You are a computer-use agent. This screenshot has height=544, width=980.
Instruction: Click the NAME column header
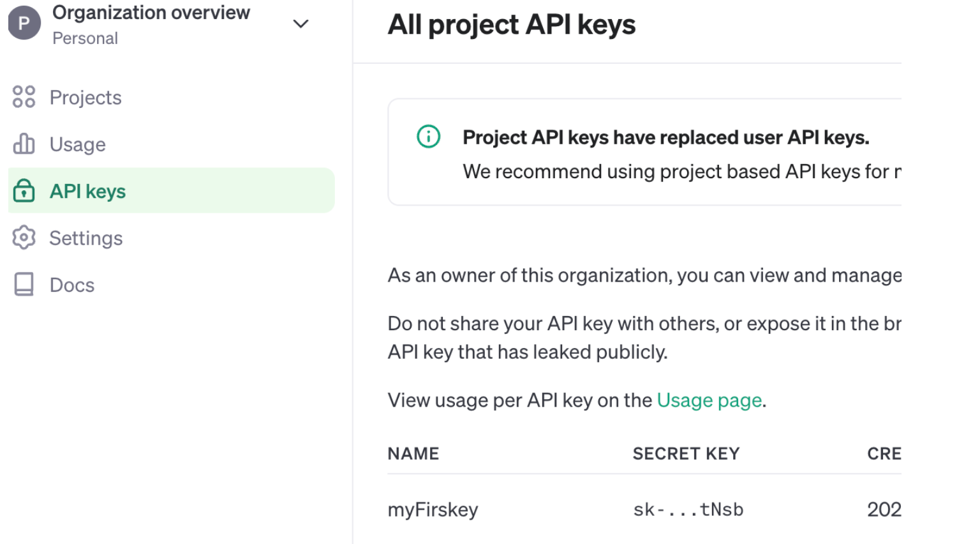[413, 453]
